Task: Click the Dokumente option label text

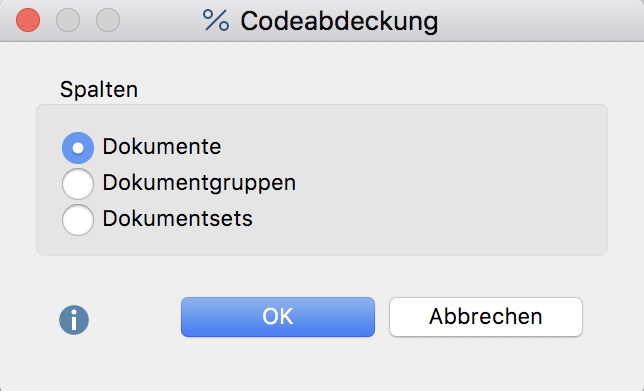Action: 162,147
